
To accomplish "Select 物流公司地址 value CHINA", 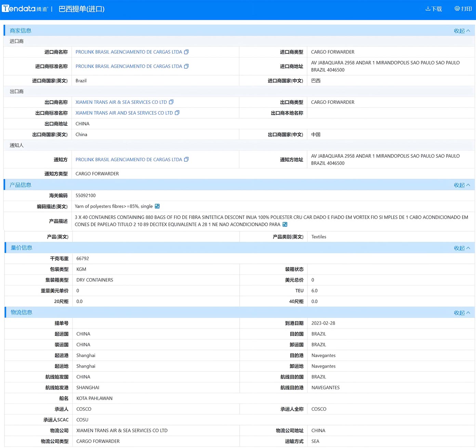I will pos(318,431).
